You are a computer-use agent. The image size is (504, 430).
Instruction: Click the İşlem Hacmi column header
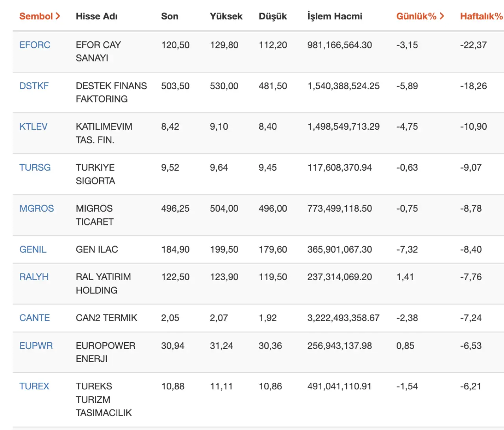click(334, 16)
